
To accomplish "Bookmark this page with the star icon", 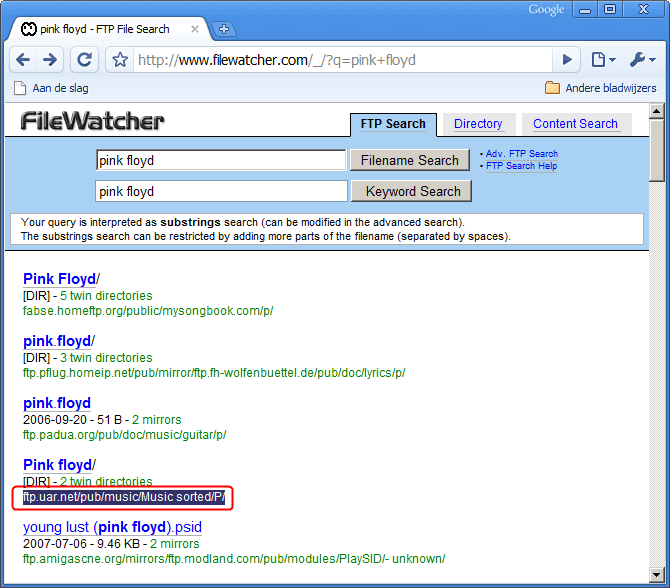I will [x=120, y=60].
